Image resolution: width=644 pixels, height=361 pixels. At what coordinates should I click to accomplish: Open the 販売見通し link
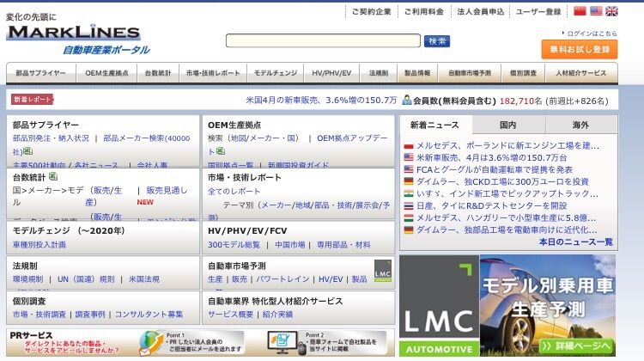coord(167,190)
